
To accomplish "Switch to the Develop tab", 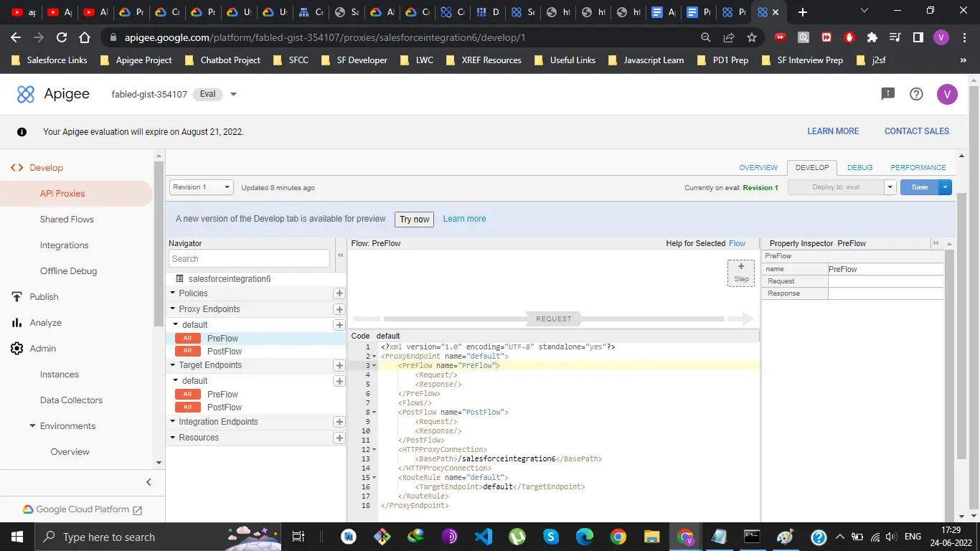I will pos(812,168).
